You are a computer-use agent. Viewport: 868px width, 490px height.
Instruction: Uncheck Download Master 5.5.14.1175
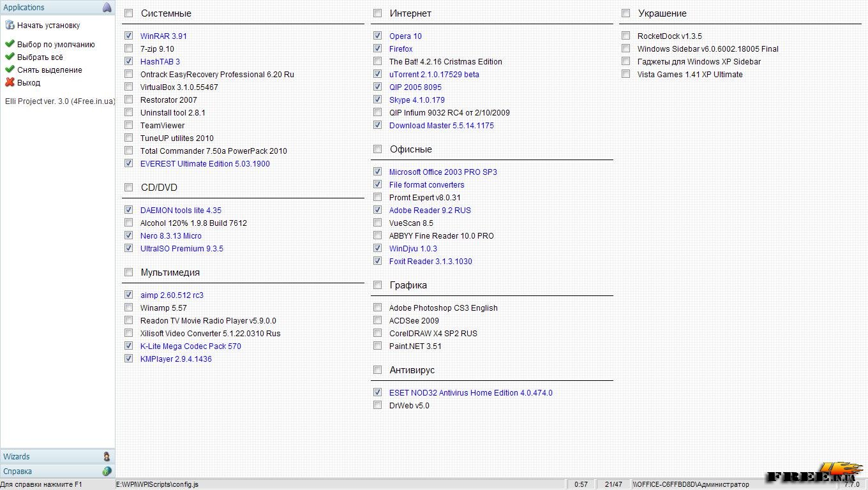(x=378, y=125)
